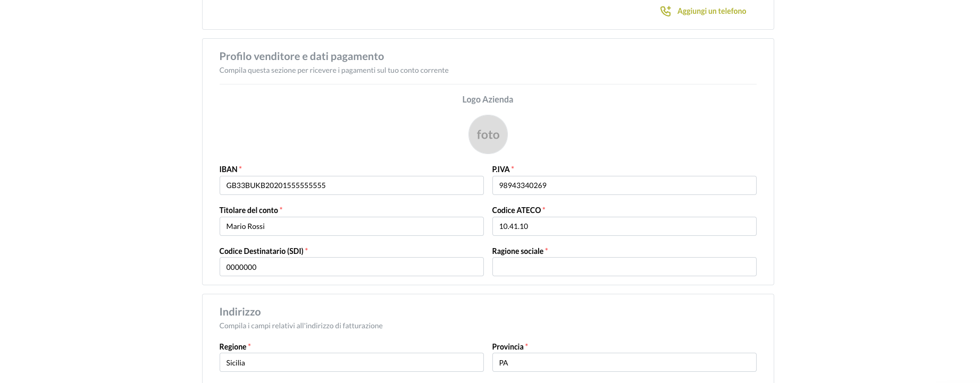Click into the P.IVA field

click(624, 185)
